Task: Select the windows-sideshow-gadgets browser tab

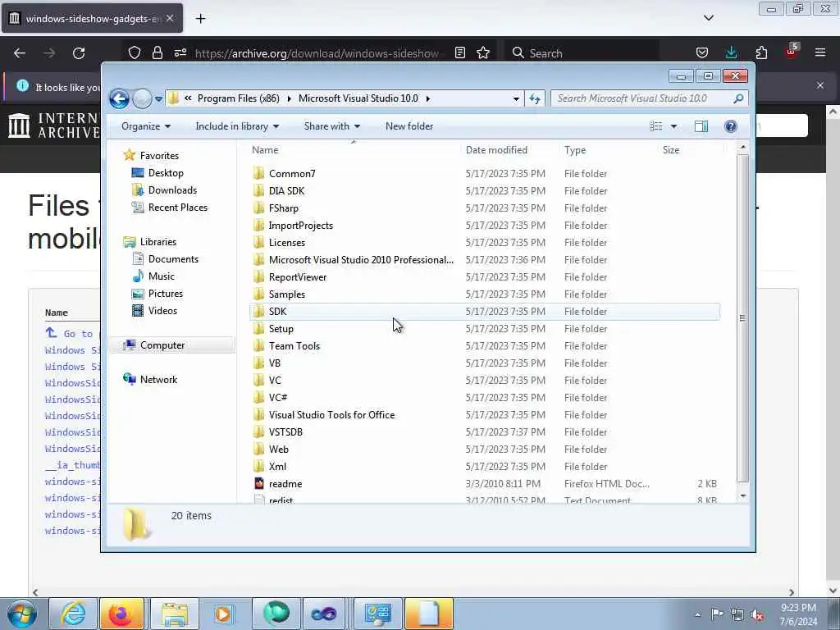Action: [92, 19]
